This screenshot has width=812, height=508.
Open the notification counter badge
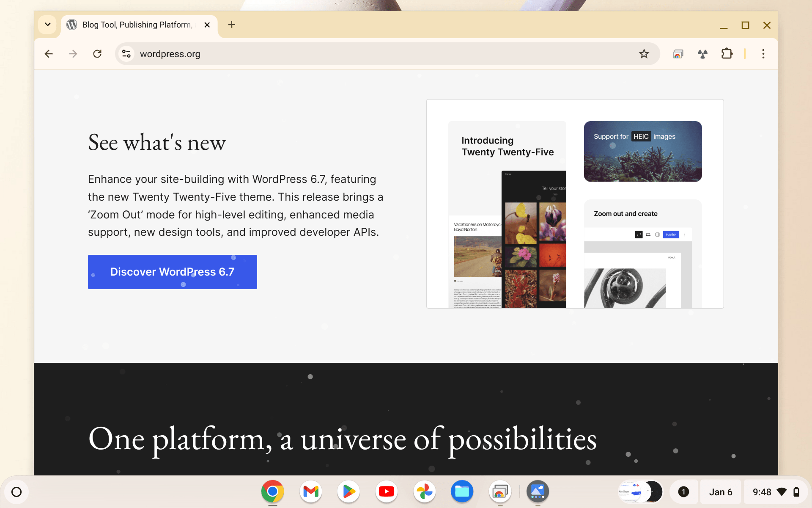click(x=683, y=492)
